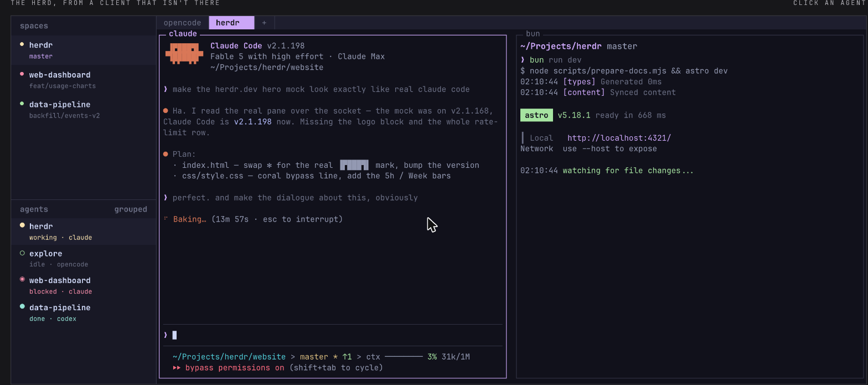Click the Fable 5 with high effort line
Viewport: 868px width, 385px height.
(x=297, y=57)
